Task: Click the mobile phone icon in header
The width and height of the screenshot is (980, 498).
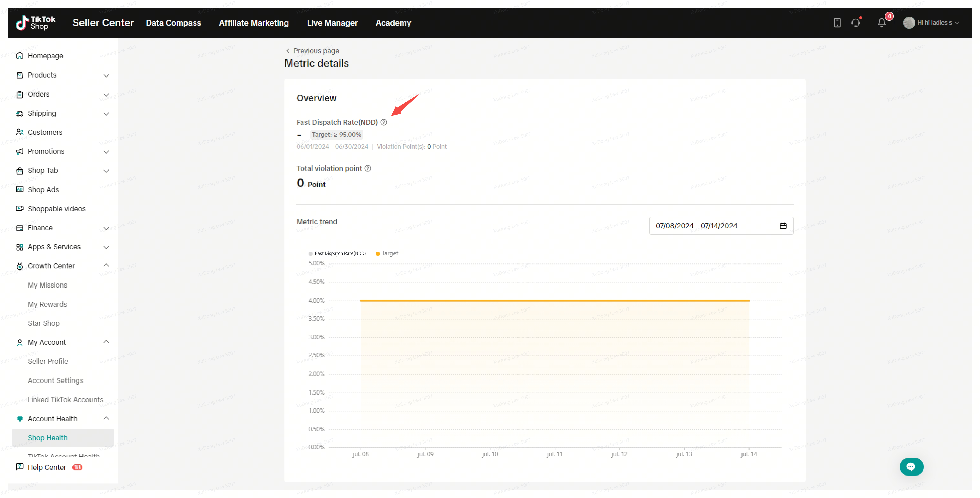Action: coord(837,23)
